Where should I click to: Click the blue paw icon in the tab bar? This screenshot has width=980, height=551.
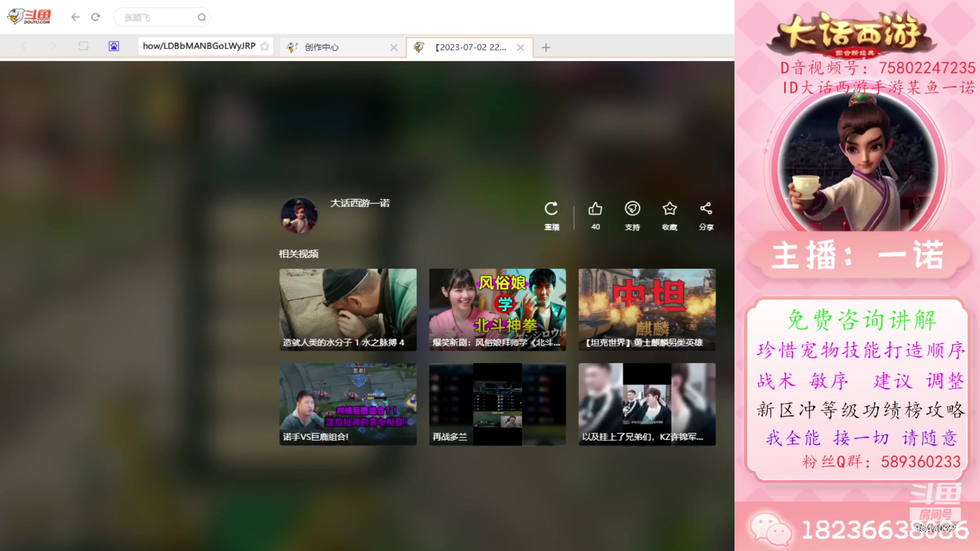pyautogui.click(x=114, y=46)
